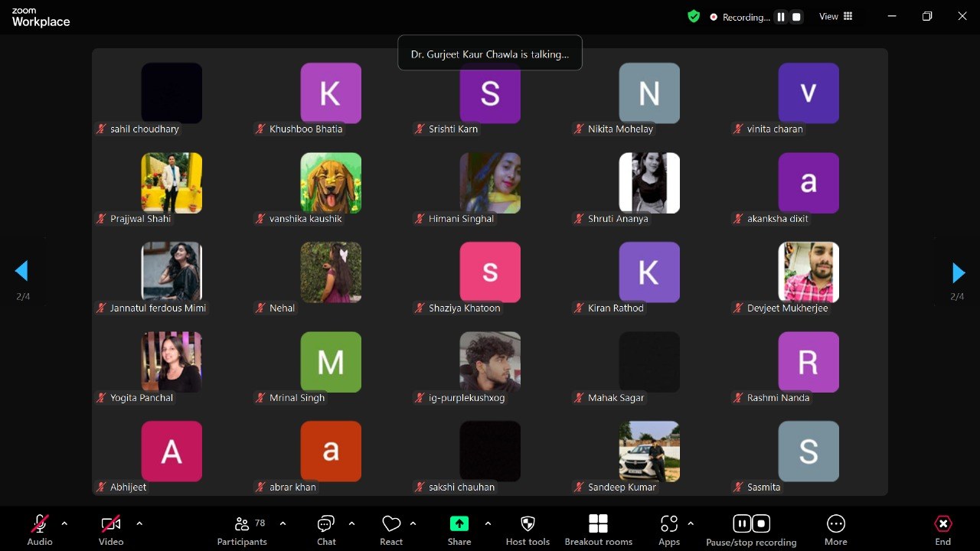Viewport: 980px width, 551px height.
Task: Click the green Share screen button
Action: [459, 530]
